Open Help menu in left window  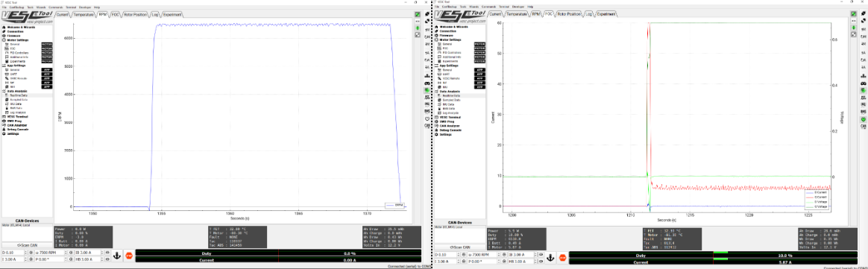point(97,7)
